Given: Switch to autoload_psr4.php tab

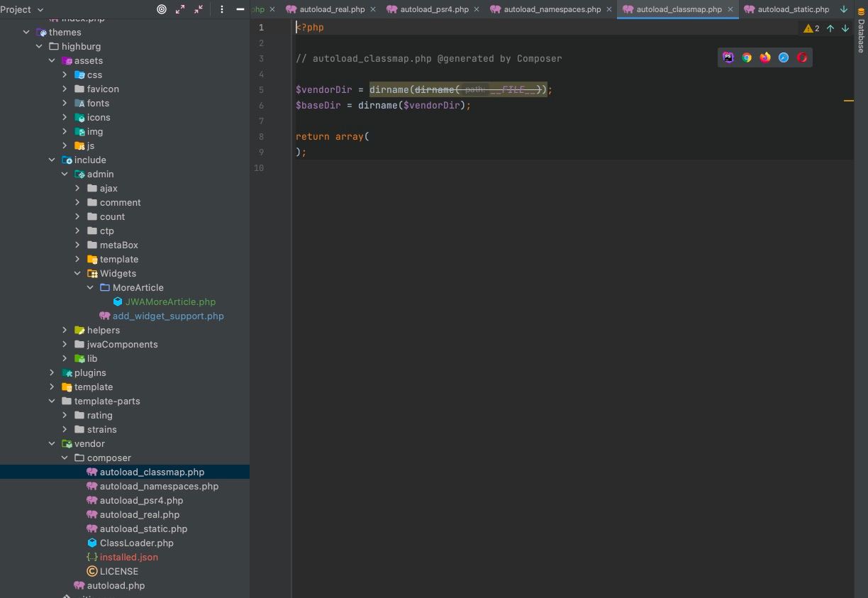Looking at the screenshot, I should (x=434, y=9).
